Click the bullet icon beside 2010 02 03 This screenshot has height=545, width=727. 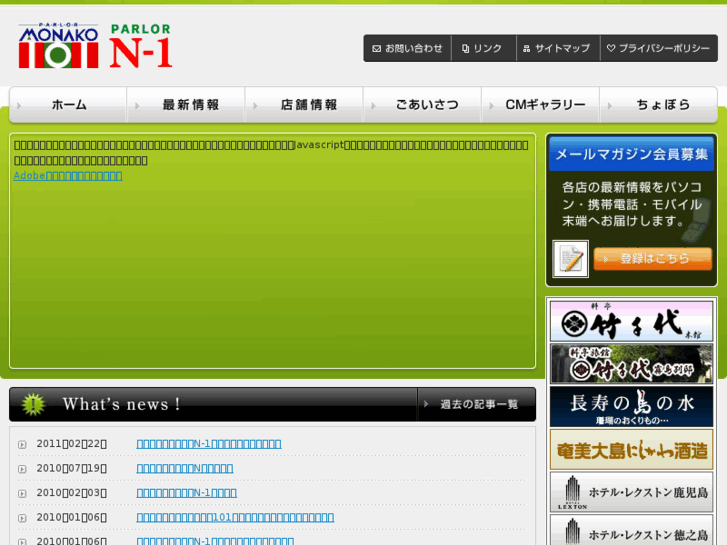22,494
